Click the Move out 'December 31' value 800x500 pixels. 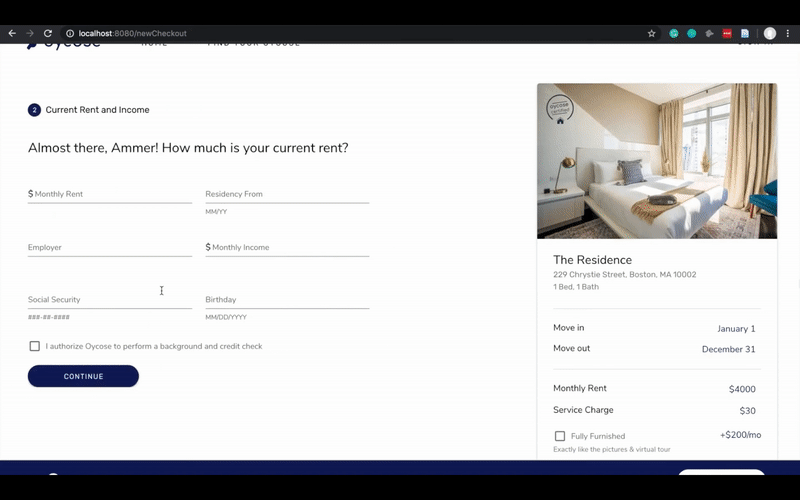tap(729, 349)
